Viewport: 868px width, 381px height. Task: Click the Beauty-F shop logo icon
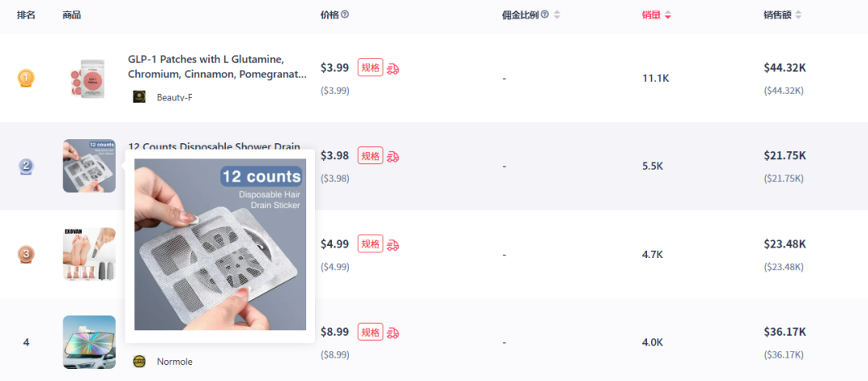pyautogui.click(x=139, y=97)
